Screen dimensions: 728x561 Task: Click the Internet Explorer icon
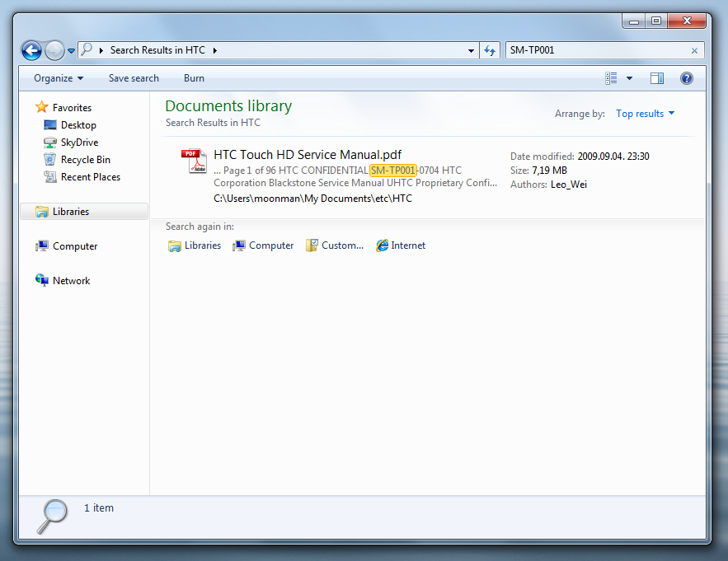[x=382, y=245]
